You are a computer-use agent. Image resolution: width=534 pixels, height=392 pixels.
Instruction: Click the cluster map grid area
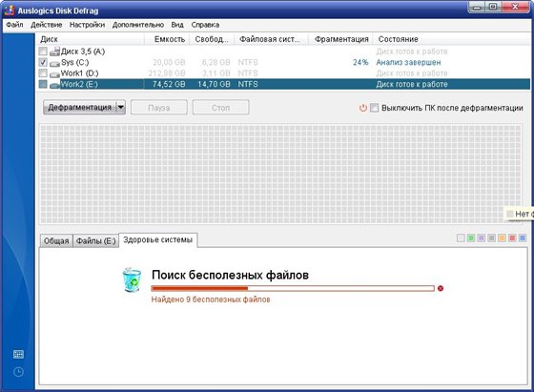tap(280, 174)
